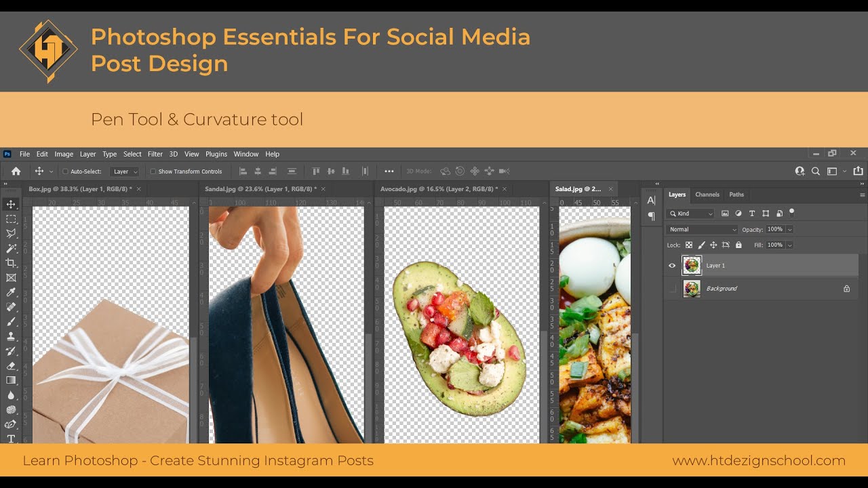This screenshot has height=488, width=868.
Task: Toggle lock image pixels
Action: pos(701,245)
